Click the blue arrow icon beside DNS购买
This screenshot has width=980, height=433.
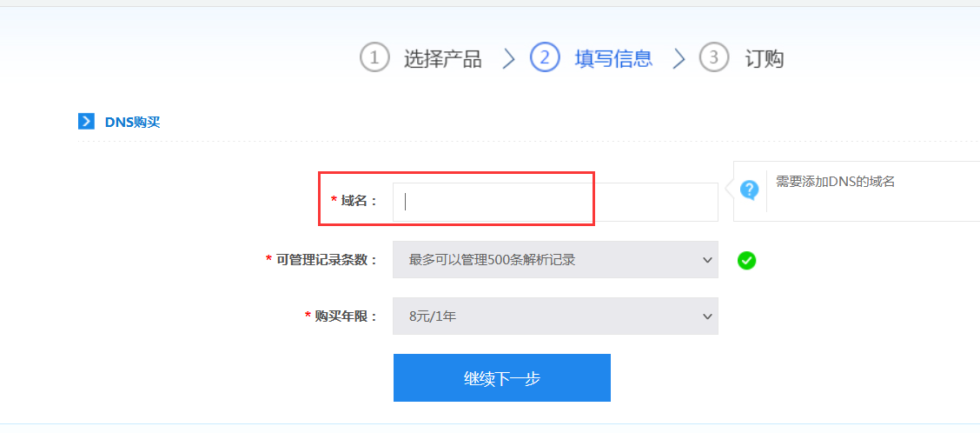pyautogui.click(x=86, y=121)
